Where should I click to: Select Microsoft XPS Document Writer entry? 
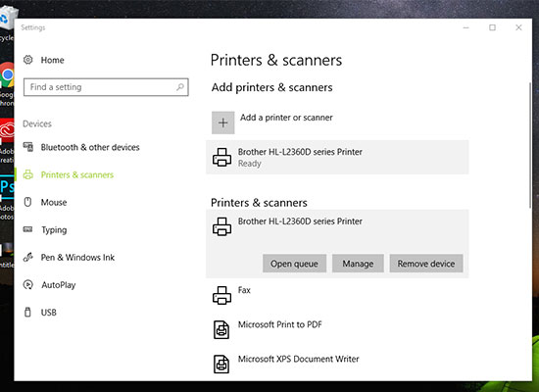(x=337, y=364)
